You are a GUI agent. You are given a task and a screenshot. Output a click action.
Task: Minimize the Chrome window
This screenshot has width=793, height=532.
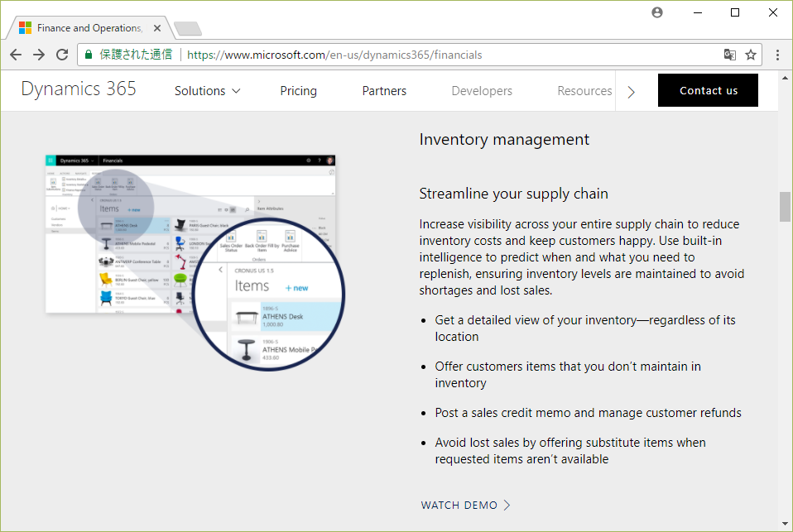pos(698,12)
